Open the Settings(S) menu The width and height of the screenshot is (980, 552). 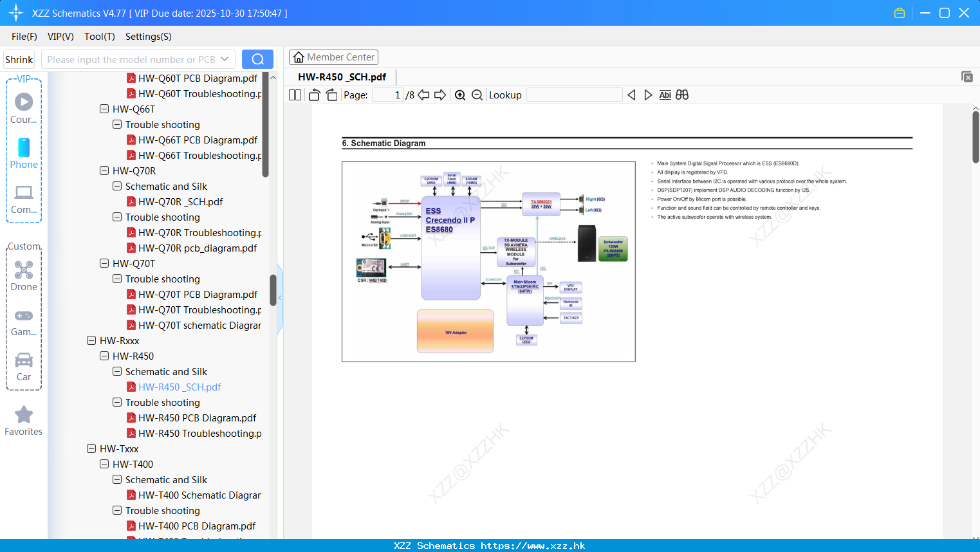[149, 37]
